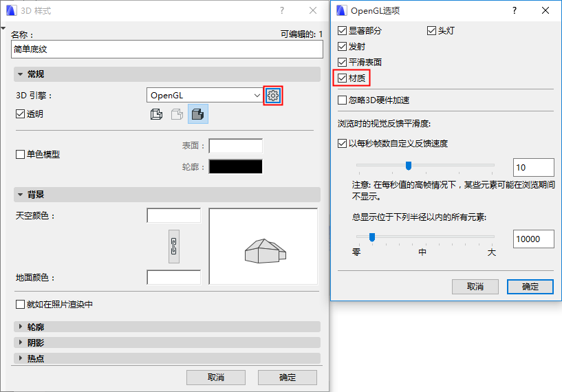
Task: Select shaded display mode icon
Action: (x=198, y=114)
